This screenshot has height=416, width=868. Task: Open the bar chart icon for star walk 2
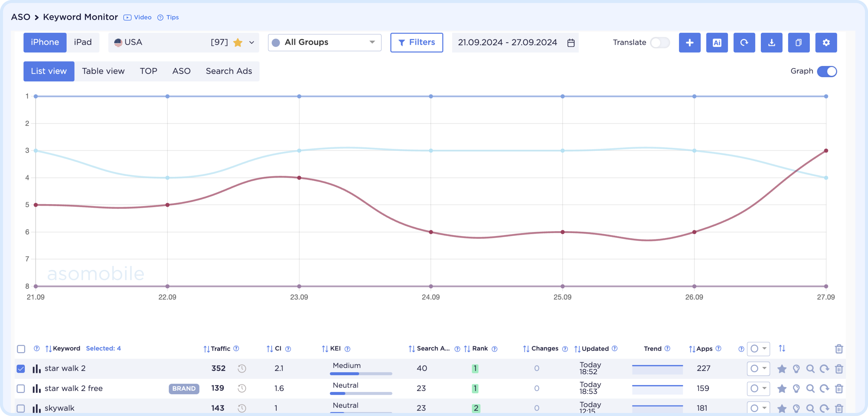click(x=36, y=368)
